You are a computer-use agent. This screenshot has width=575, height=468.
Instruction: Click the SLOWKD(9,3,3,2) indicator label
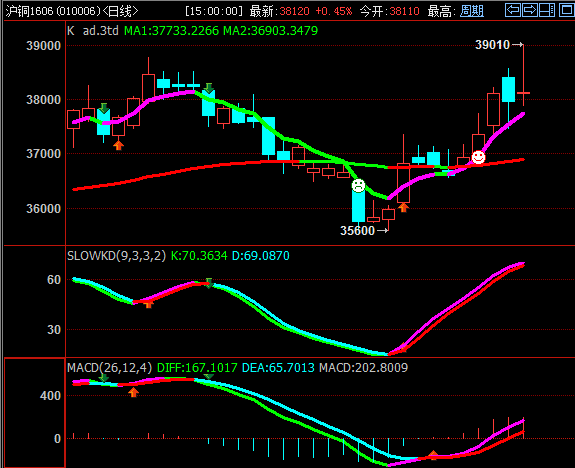[x=116, y=256]
